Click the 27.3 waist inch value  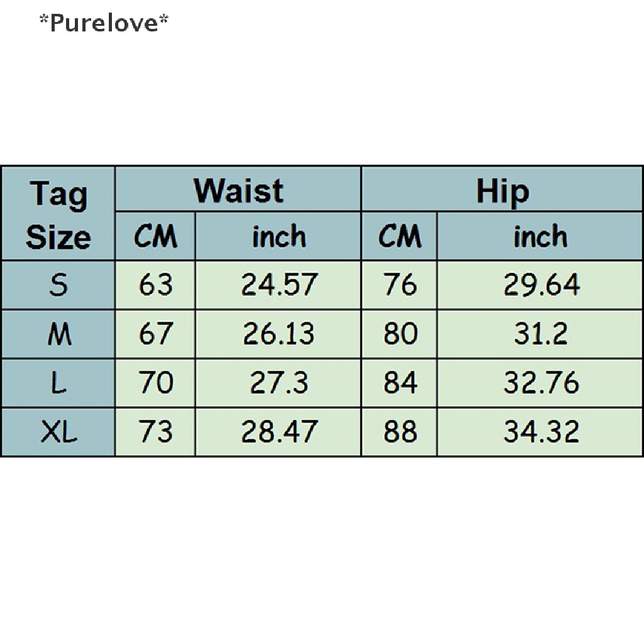(x=279, y=383)
